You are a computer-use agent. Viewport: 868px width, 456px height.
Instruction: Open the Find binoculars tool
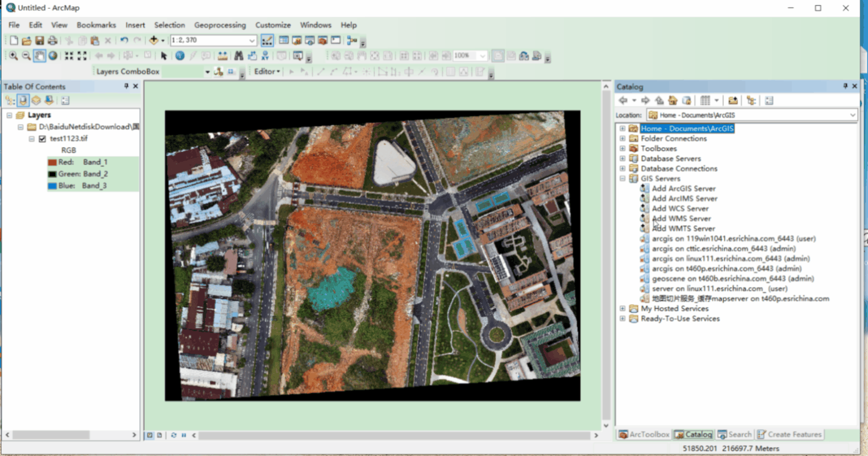(239, 56)
